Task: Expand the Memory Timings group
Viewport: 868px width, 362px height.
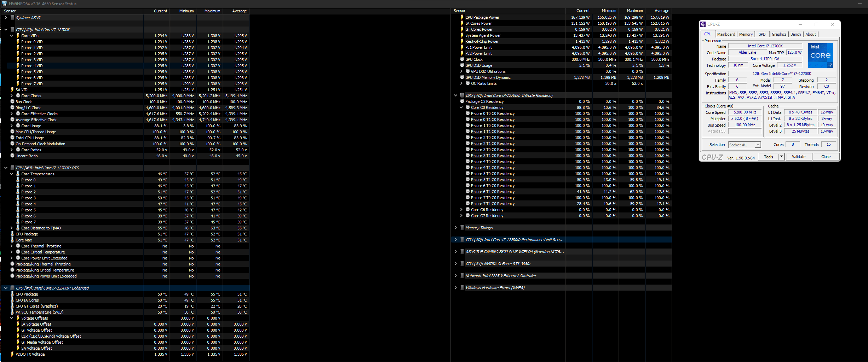Action: [x=455, y=228]
